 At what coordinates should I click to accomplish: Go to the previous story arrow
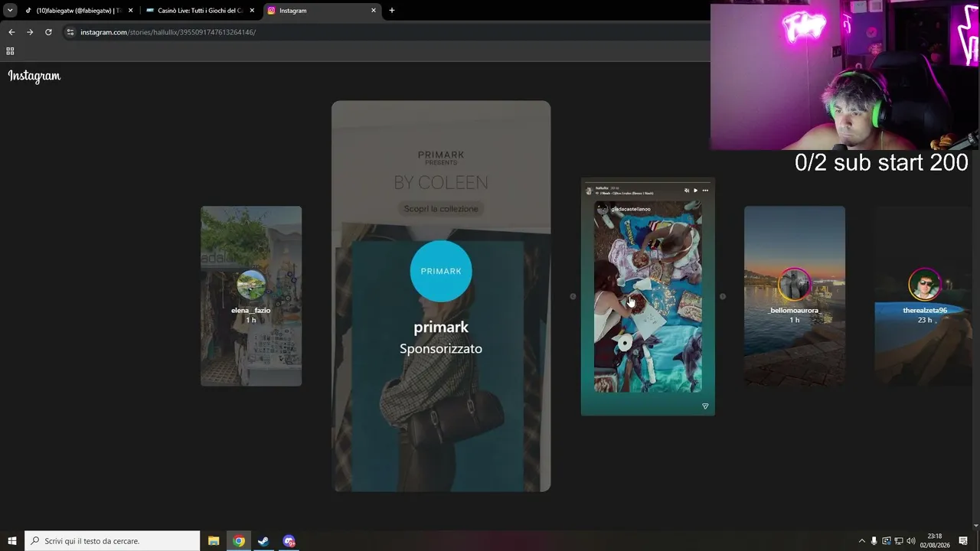pos(573,296)
